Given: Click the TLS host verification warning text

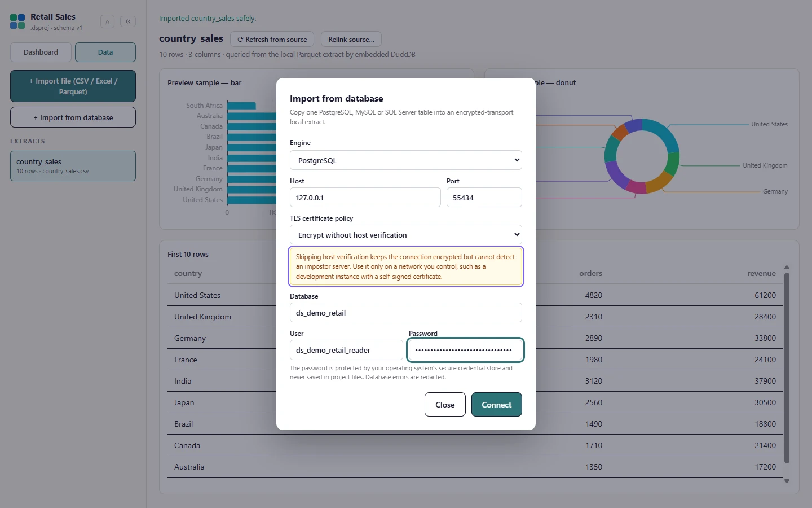Looking at the screenshot, I should click(x=406, y=266).
